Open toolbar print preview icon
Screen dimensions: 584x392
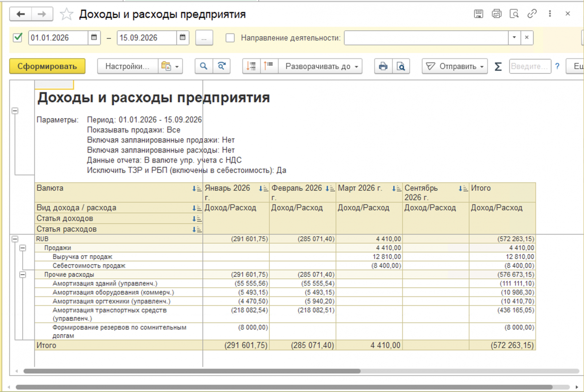[x=401, y=66]
